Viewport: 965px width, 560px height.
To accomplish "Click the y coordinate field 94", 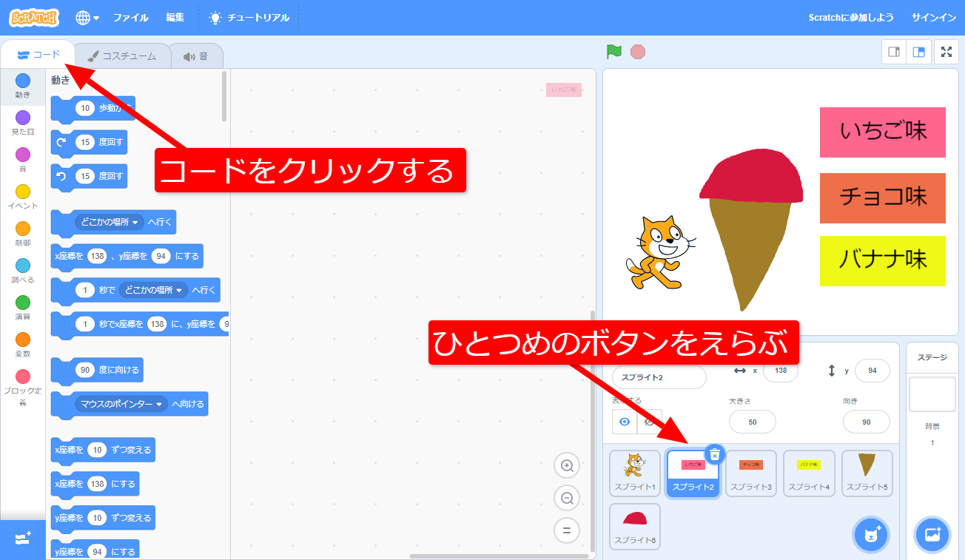I will pyautogui.click(x=872, y=370).
